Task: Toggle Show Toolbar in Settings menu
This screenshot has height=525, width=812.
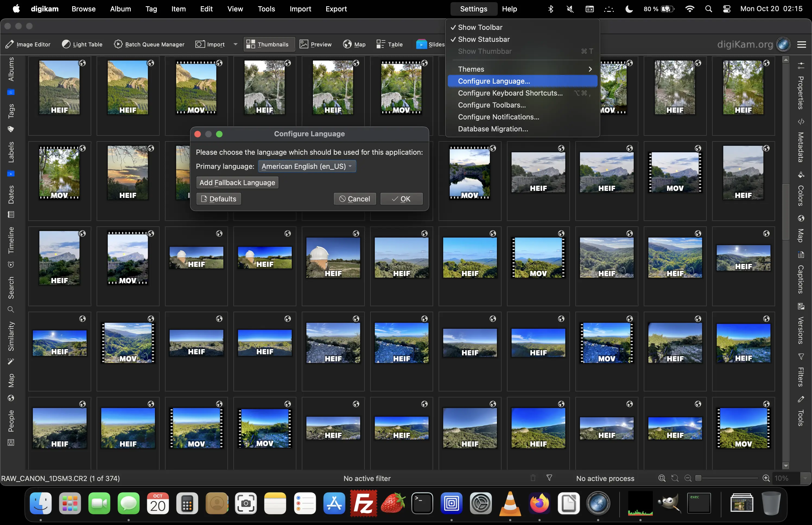Action: tap(480, 27)
